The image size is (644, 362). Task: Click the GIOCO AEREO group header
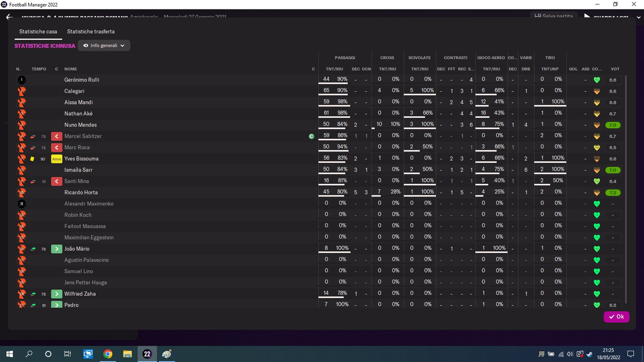(x=491, y=58)
